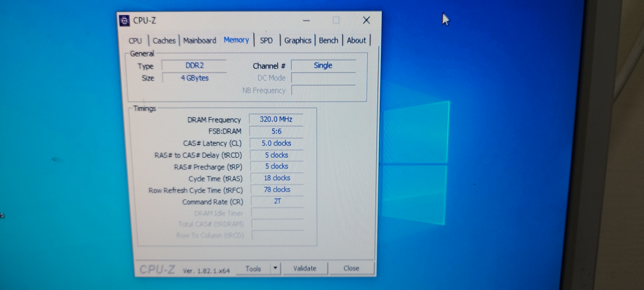Select the Memory tab
Screen dimensions: 644x290
point(236,40)
